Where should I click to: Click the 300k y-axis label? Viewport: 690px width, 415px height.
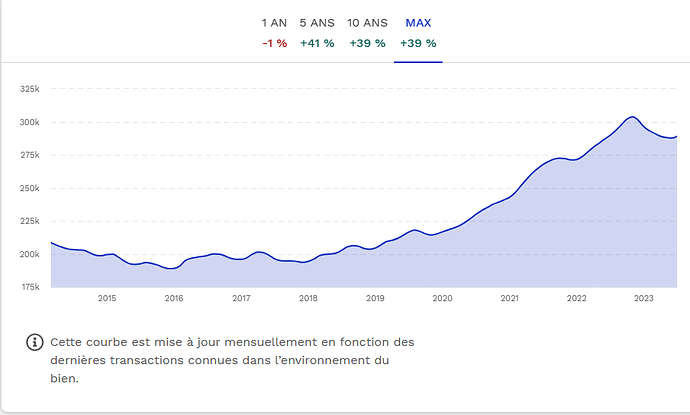pyautogui.click(x=29, y=122)
